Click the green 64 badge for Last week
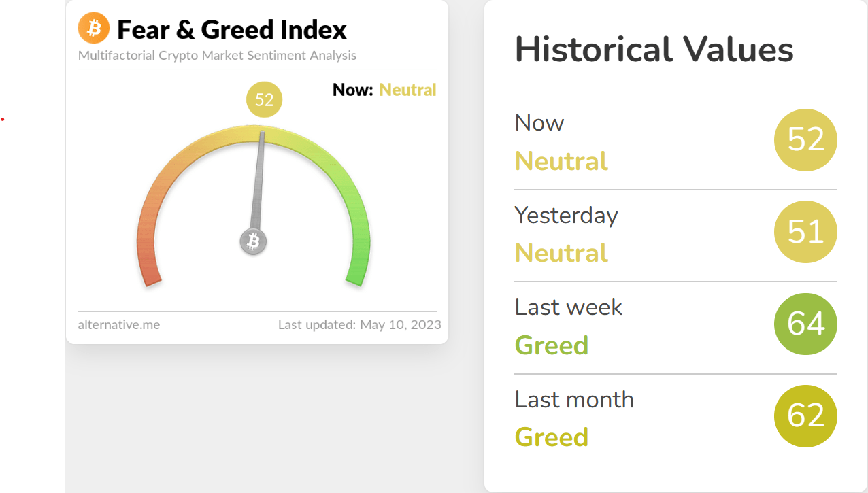The image size is (868, 493). click(805, 324)
